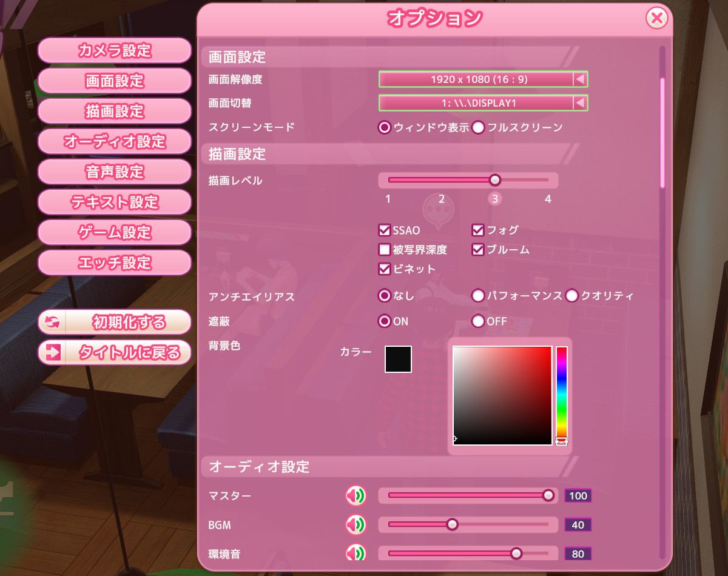Mute the BGM speaker icon
This screenshot has height=576, width=728.
tap(356, 524)
